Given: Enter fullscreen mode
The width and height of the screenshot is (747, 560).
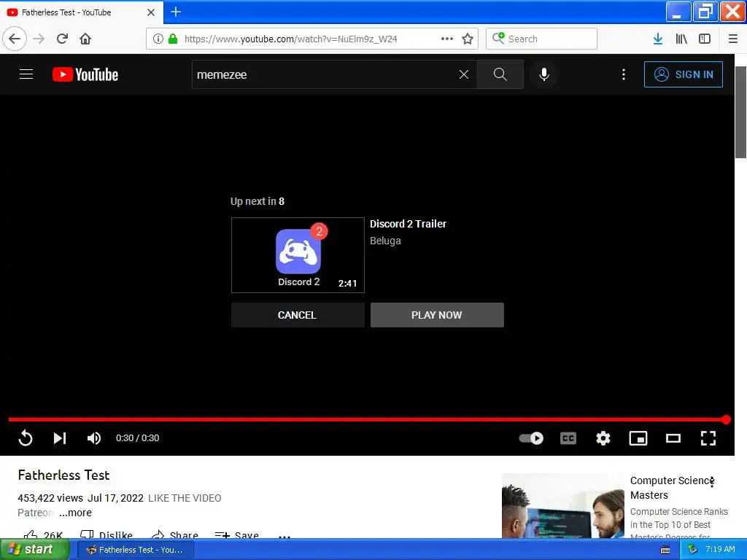Looking at the screenshot, I should (708, 438).
